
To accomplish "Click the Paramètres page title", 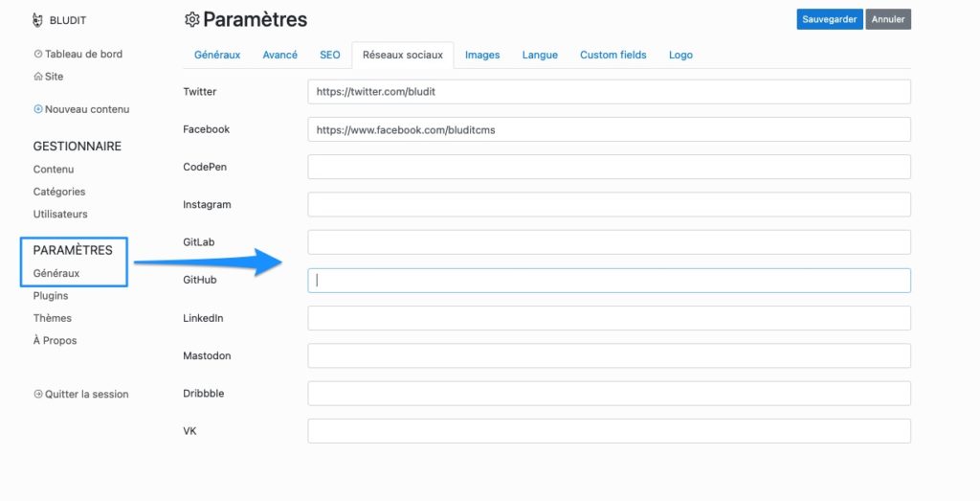I will (x=255, y=20).
